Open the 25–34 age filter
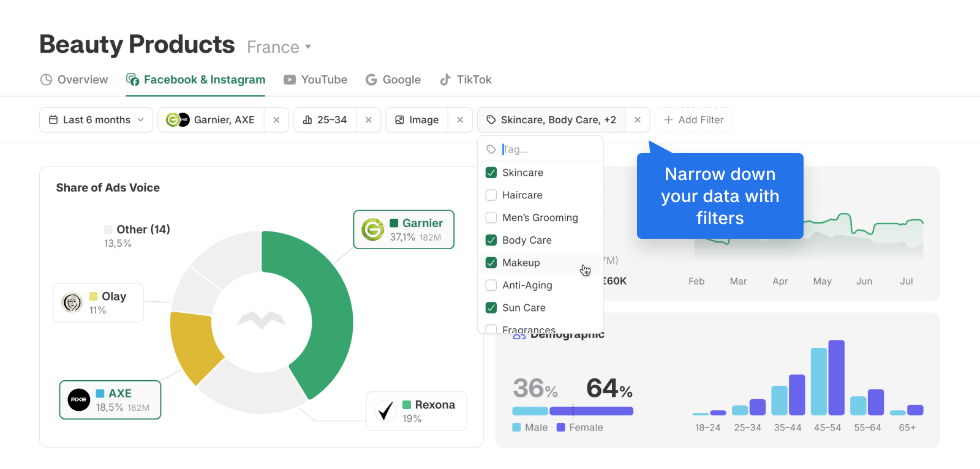Screen dimensions: 980x469 point(325,120)
